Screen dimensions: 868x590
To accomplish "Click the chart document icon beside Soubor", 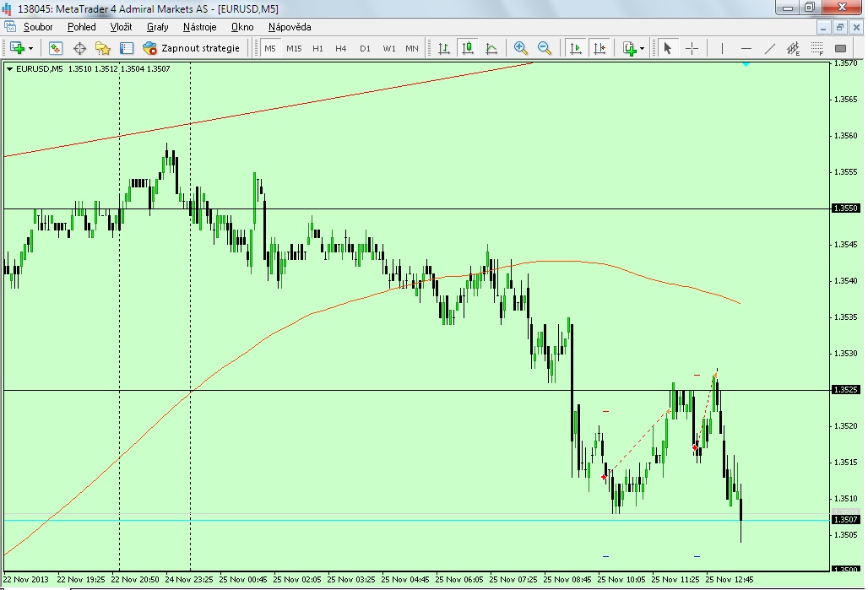I will [x=10, y=26].
